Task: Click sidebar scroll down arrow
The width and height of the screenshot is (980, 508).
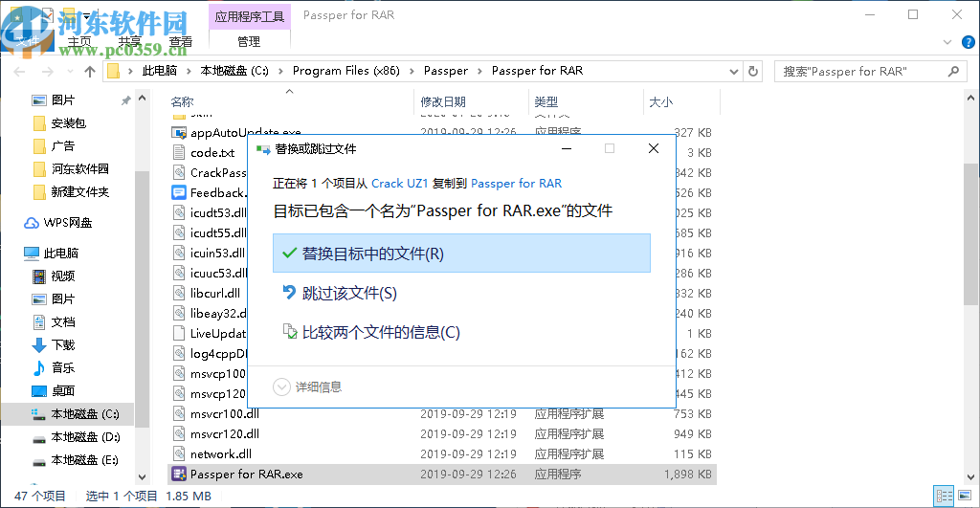Action: [x=142, y=477]
